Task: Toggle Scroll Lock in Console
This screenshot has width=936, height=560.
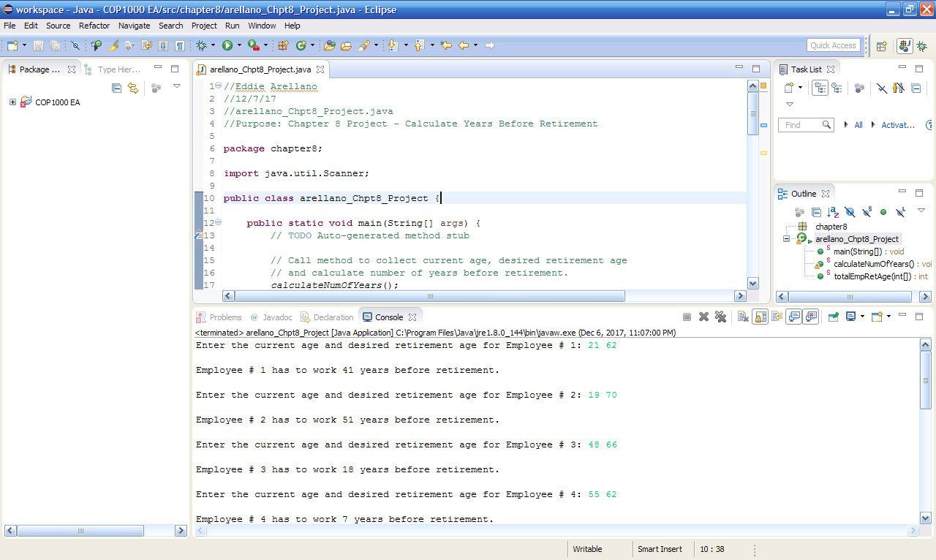Action: coord(760,317)
